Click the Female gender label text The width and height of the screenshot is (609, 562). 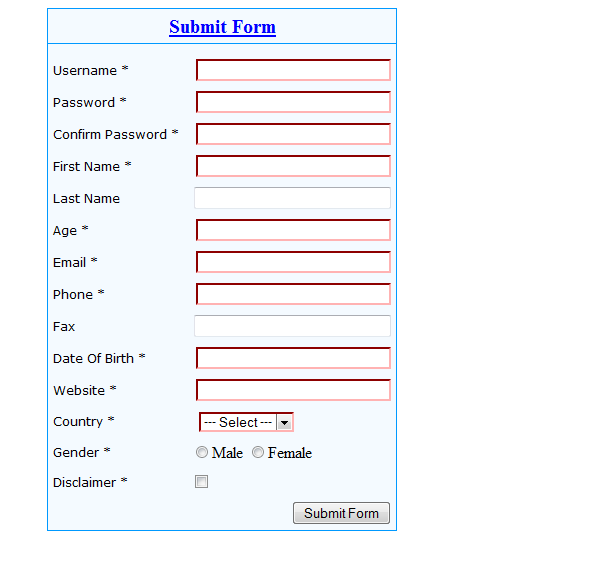pyautogui.click(x=290, y=453)
